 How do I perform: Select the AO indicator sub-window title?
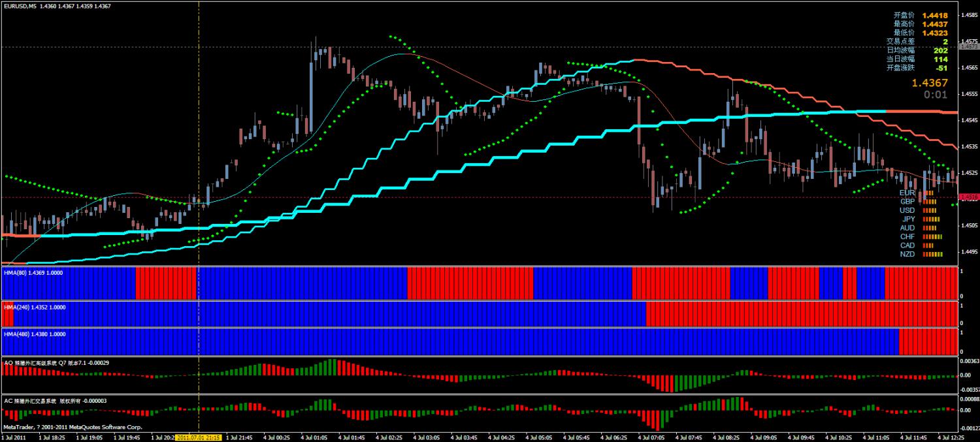click(x=56, y=362)
